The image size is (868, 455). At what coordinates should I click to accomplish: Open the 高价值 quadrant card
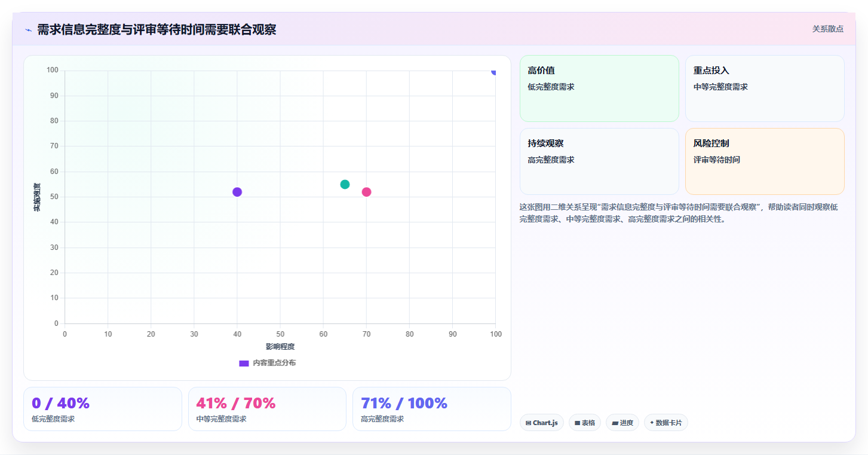[x=599, y=88]
